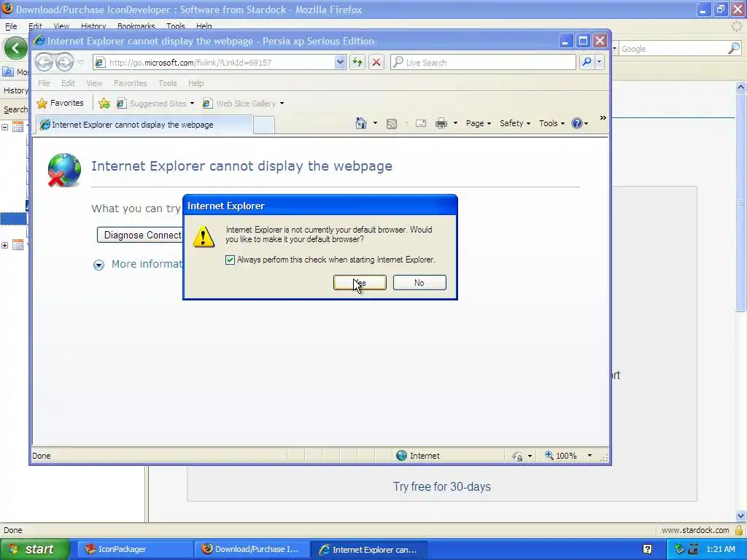Minimize the Internet Explorer window

565,41
